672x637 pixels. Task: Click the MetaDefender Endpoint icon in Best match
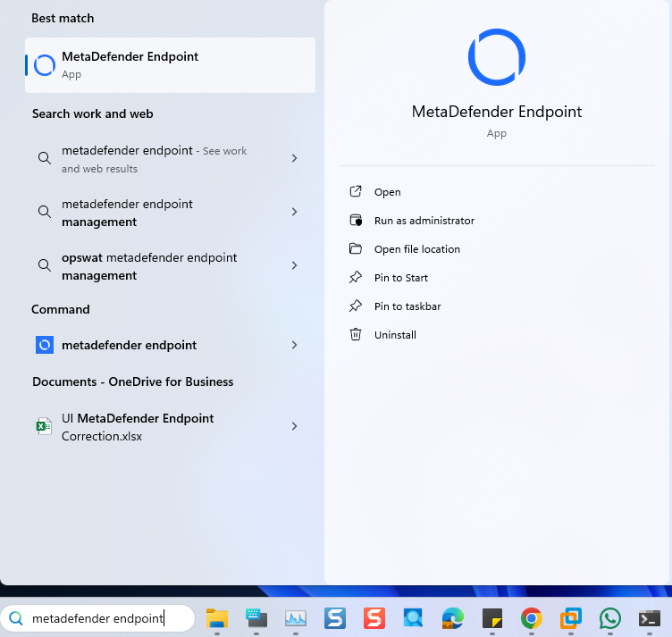coord(45,65)
